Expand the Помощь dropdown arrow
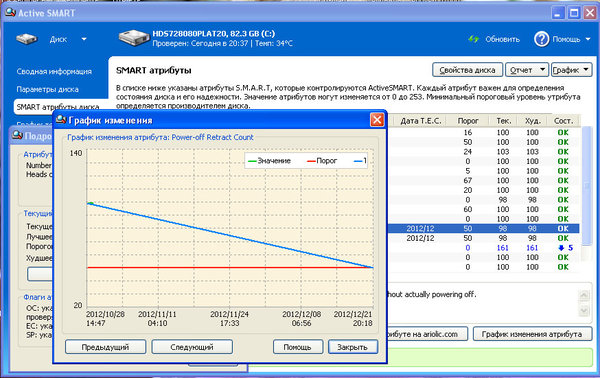This screenshot has height=378, width=600. [x=588, y=39]
